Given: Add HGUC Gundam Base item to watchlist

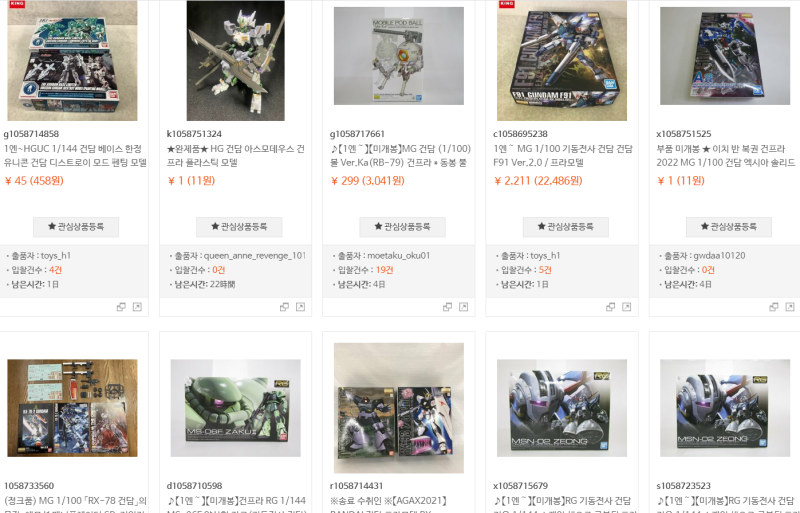Looking at the screenshot, I should 76,227.
